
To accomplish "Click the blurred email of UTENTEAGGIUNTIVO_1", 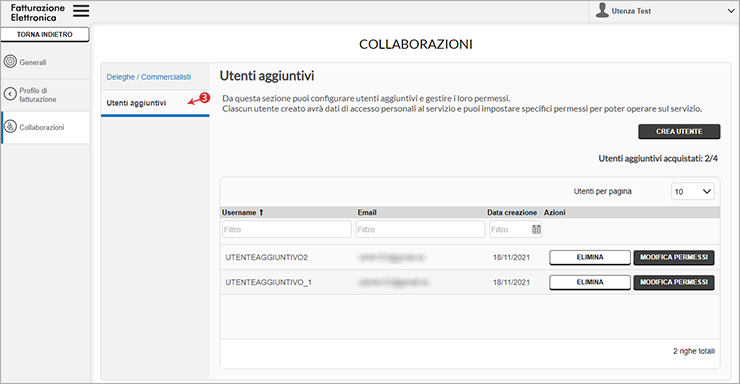I will coord(394,283).
